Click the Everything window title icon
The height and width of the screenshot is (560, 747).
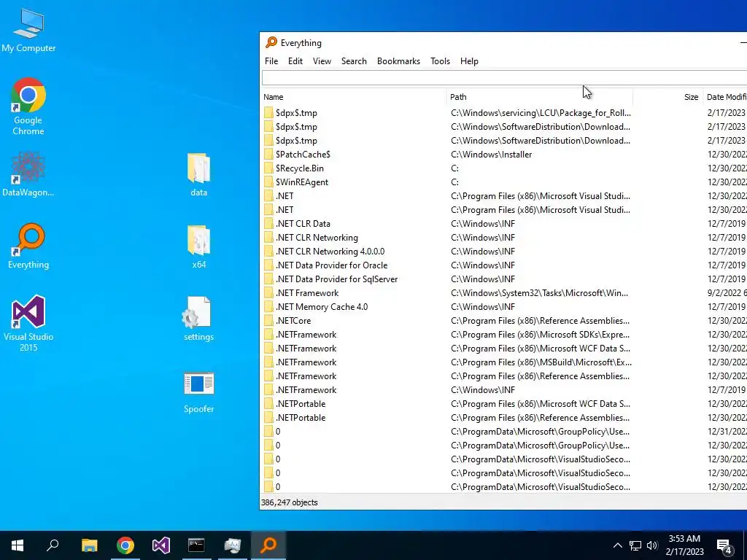[271, 42]
